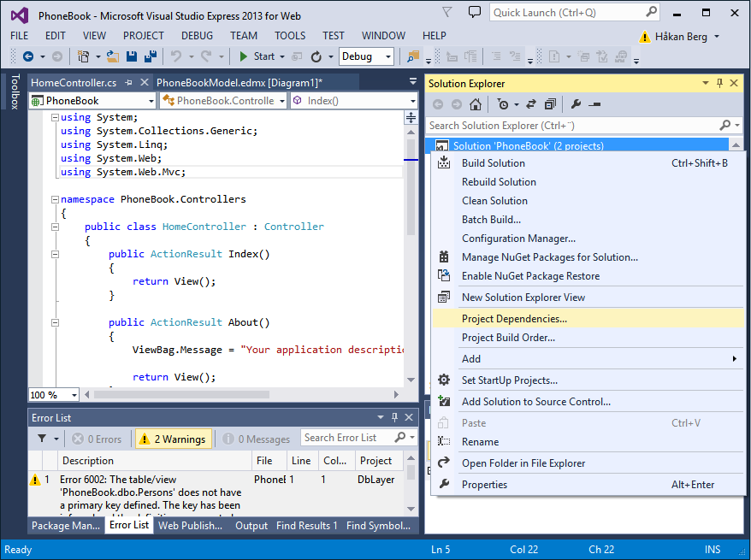Collapse the About() method outline
Screen dimensions: 751x560
(x=55, y=322)
